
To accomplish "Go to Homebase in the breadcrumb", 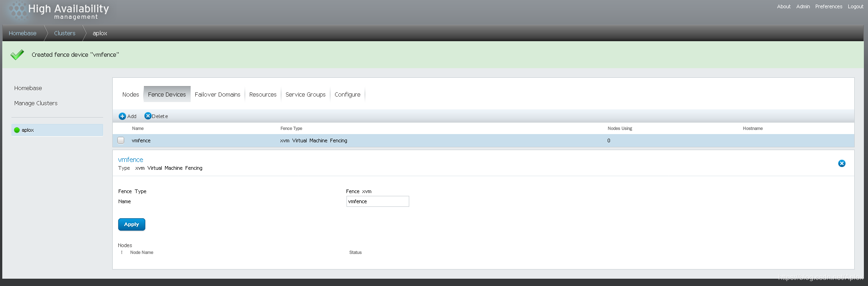I will tap(22, 33).
